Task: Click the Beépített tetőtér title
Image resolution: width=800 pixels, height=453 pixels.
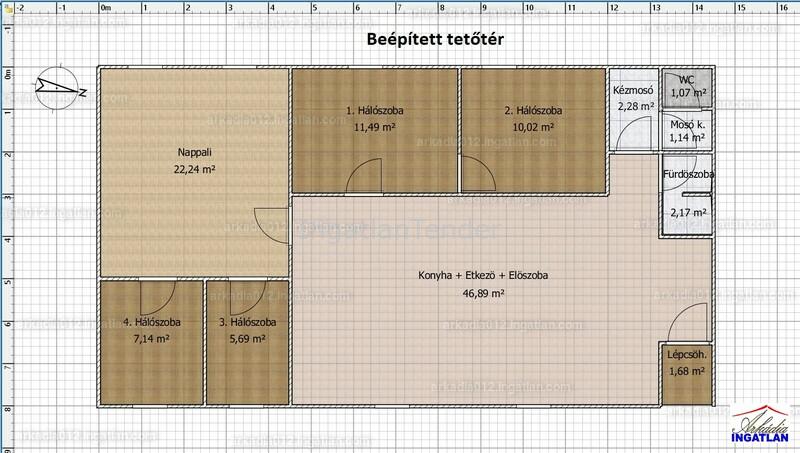Action: [430, 38]
